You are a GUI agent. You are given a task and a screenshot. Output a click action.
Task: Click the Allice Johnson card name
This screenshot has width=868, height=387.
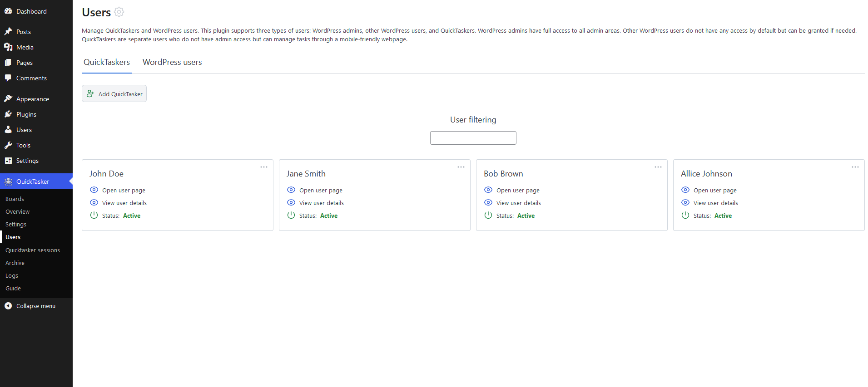point(706,173)
